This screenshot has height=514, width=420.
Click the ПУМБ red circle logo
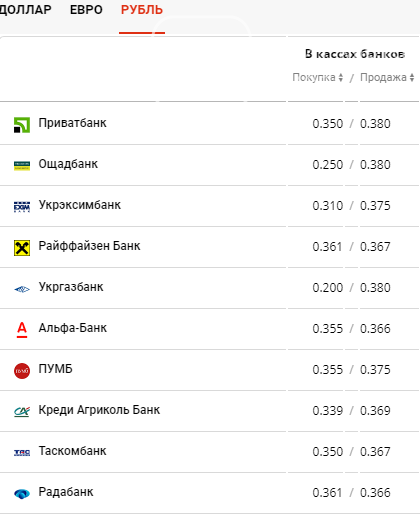click(22, 371)
